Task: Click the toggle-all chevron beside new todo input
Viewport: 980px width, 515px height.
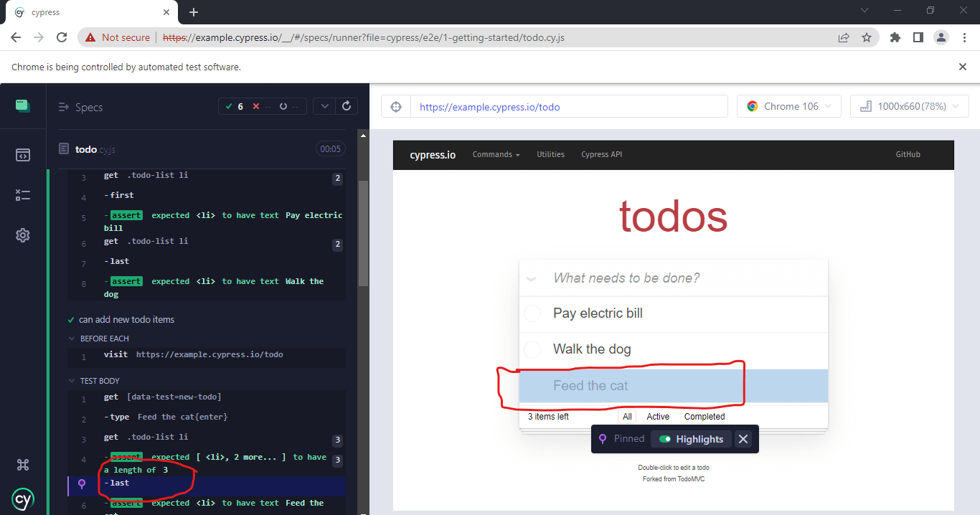Action: (532, 278)
